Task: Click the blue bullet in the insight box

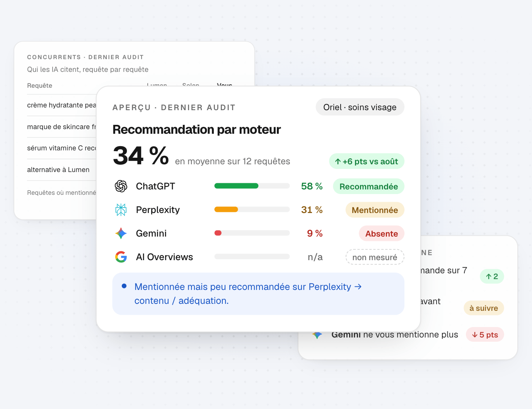Action: pos(124,286)
